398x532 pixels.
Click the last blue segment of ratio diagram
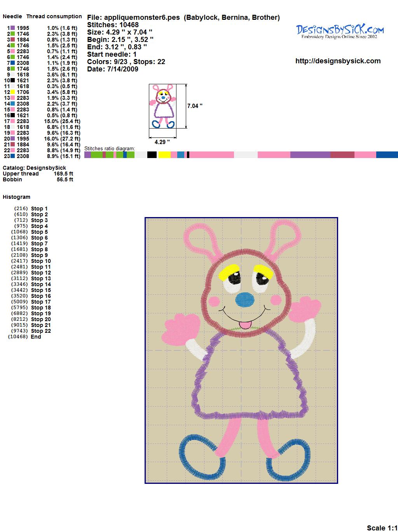[387, 155]
